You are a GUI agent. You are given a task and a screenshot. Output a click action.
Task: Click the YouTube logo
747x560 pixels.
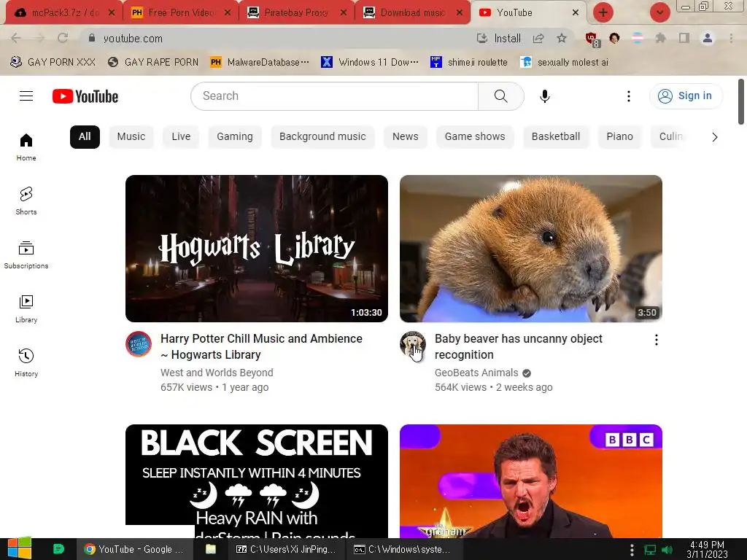[x=85, y=96]
